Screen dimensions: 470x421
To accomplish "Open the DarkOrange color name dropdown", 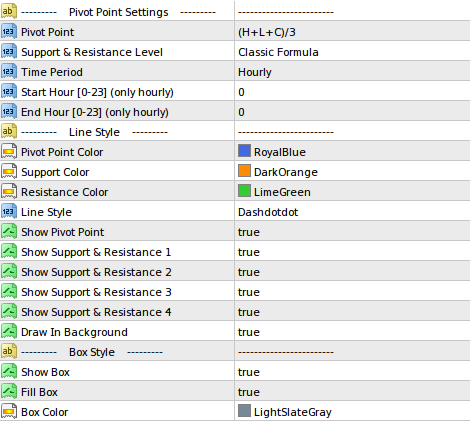I will point(286,172).
